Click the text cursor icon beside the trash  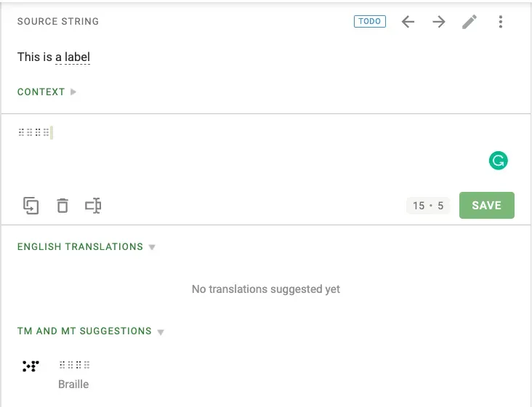coord(93,206)
